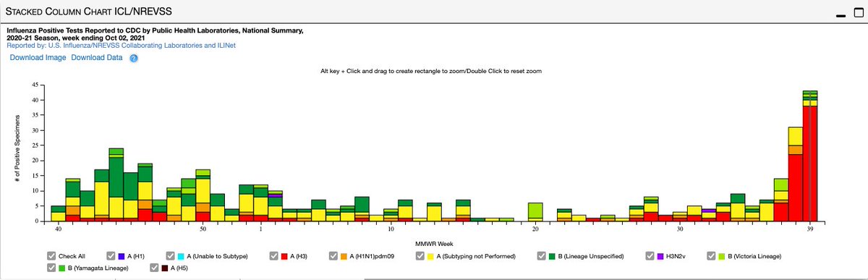Uncheck the A (H1) series checkbox
The height and width of the screenshot is (280, 868).
coord(111,255)
